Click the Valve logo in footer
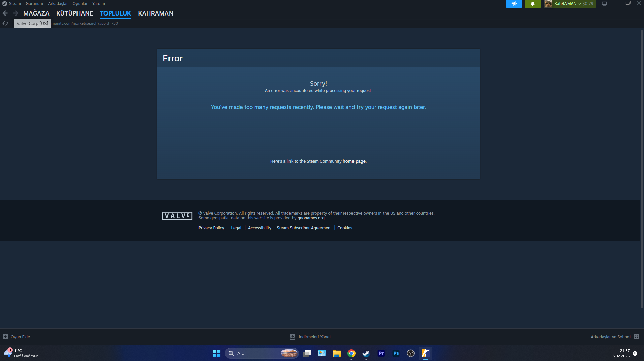644x361 pixels. pos(178,216)
